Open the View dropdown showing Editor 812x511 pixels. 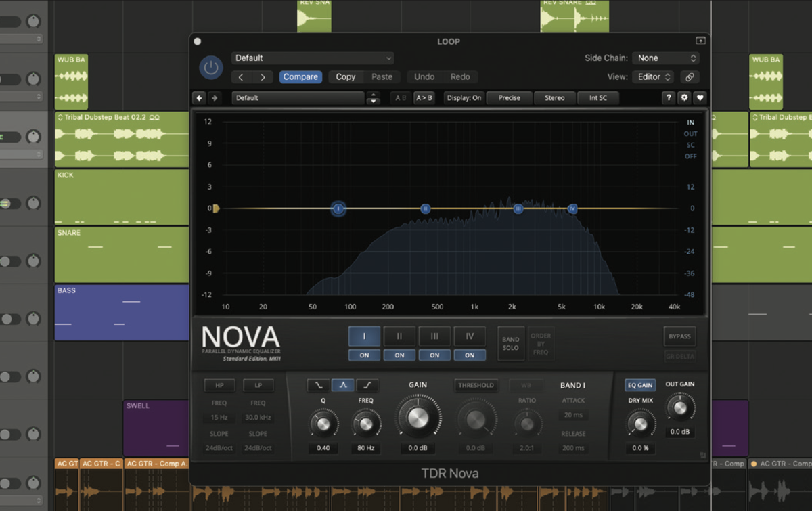(x=652, y=76)
